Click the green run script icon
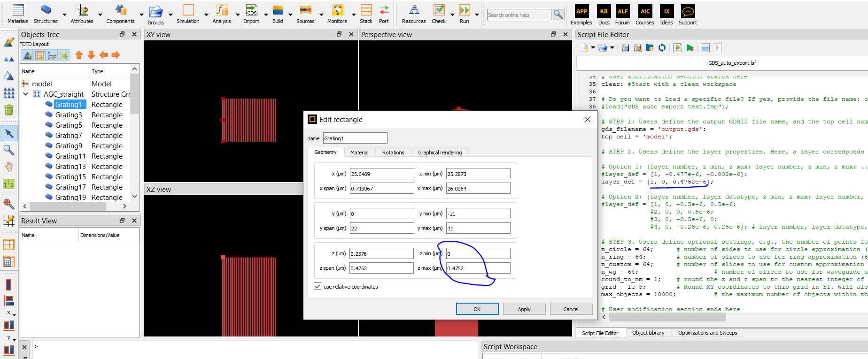 coord(690,47)
